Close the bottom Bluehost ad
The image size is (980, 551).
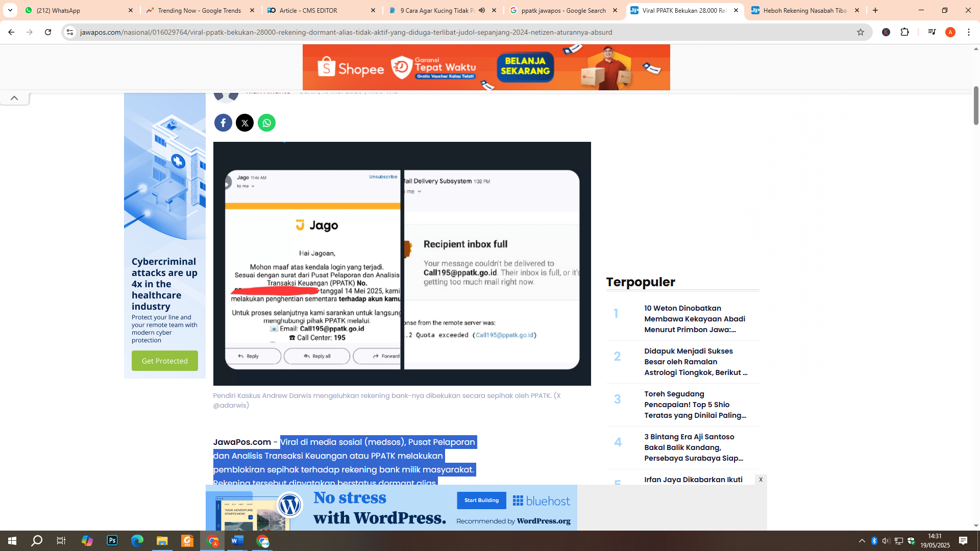(x=761, y=480)
